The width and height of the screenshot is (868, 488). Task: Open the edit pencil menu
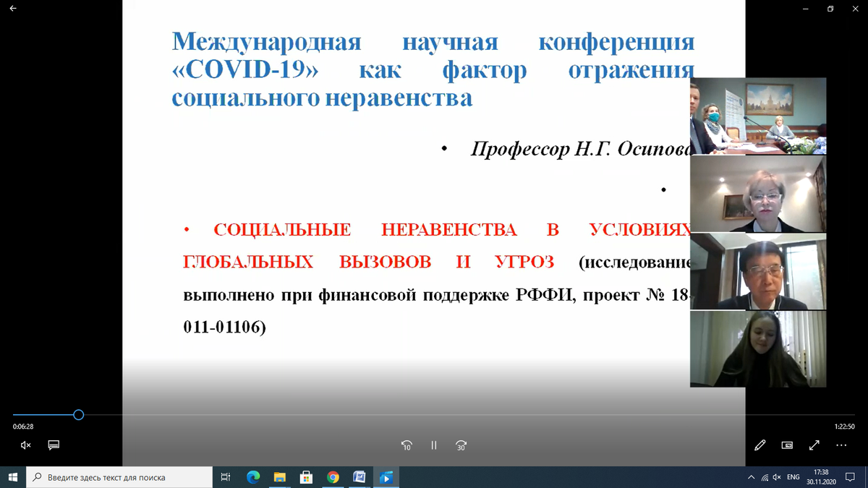(x=760, y=445)
